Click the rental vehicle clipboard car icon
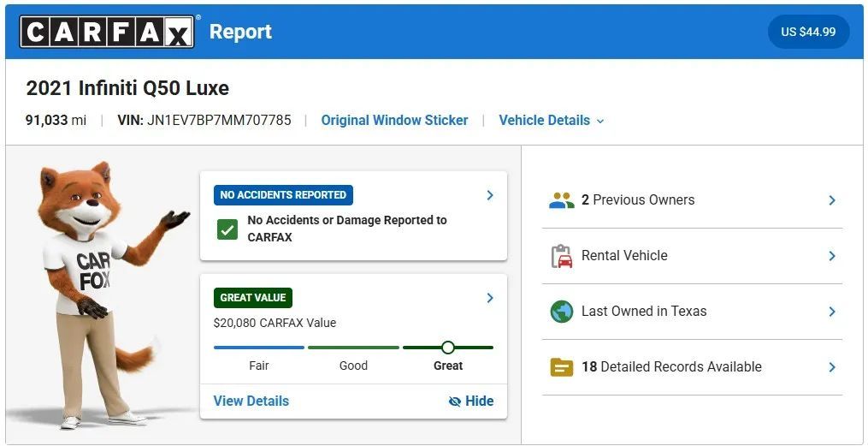The height and width of the screenshot is (446, 868). click(x=561, y=256)
